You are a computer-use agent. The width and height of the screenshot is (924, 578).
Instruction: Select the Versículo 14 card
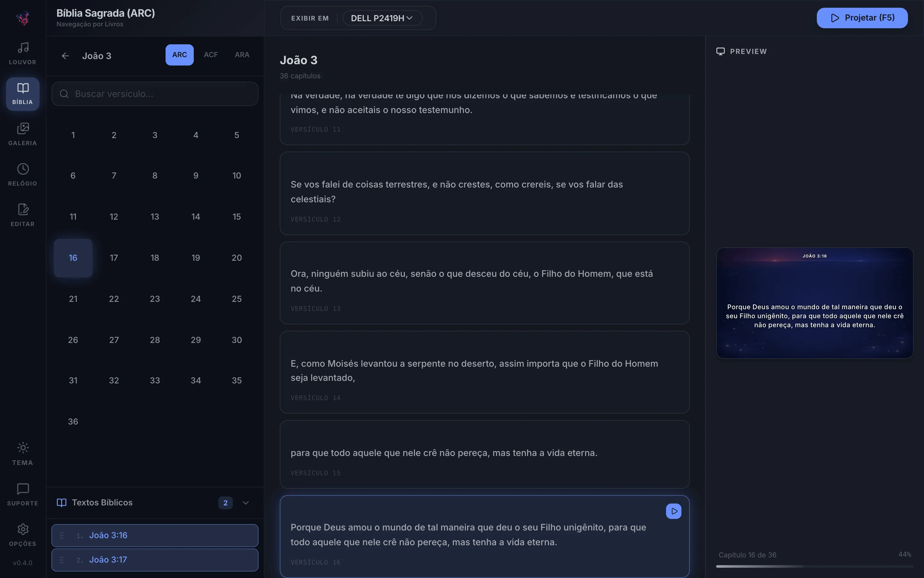coord(484,372)
